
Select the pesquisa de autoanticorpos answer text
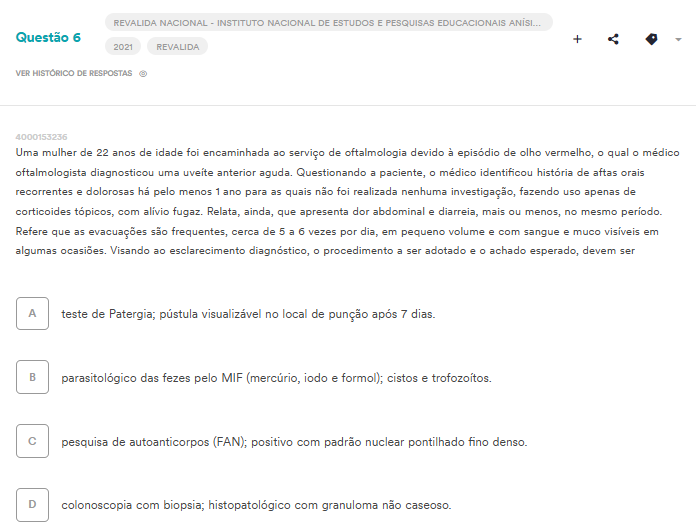(x=294, y=442)
